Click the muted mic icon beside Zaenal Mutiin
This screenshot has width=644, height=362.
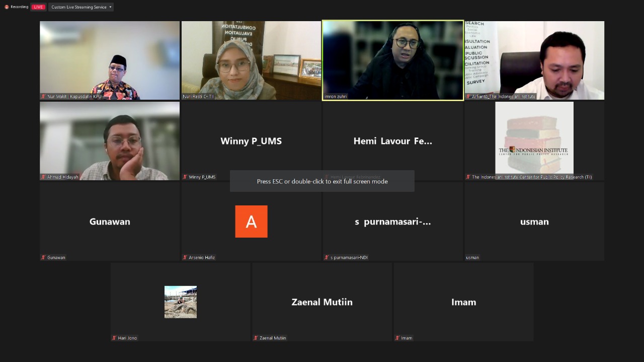click(256, 338)
